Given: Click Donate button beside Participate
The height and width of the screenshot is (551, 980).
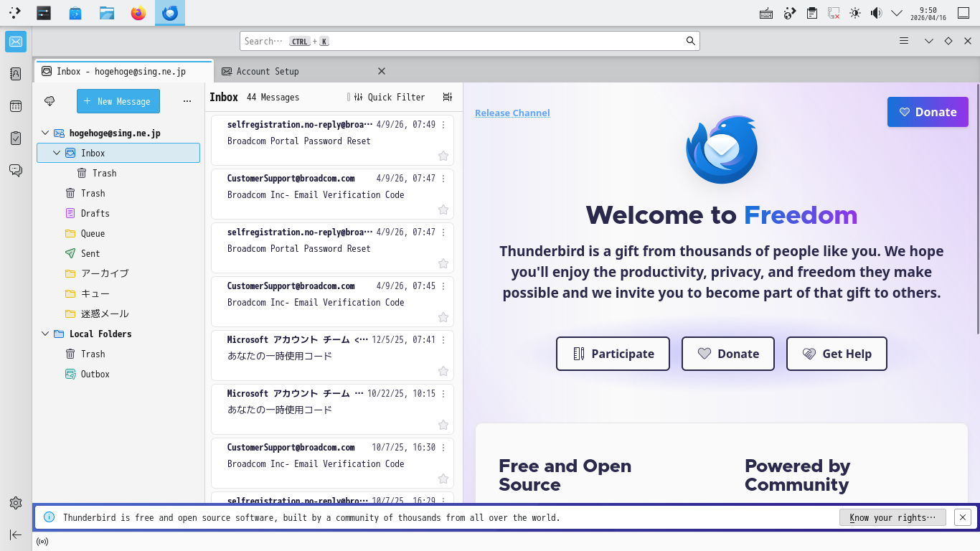Looking at the screenshot, I should tap(728, 354).
